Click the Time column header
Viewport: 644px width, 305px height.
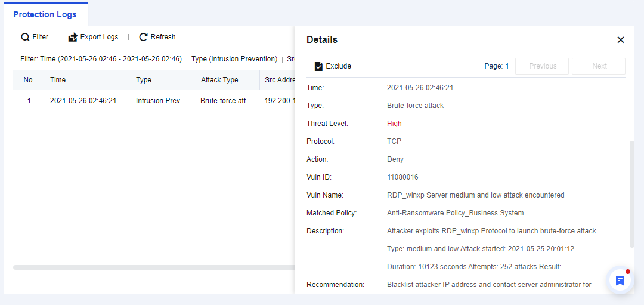(58, 80)
